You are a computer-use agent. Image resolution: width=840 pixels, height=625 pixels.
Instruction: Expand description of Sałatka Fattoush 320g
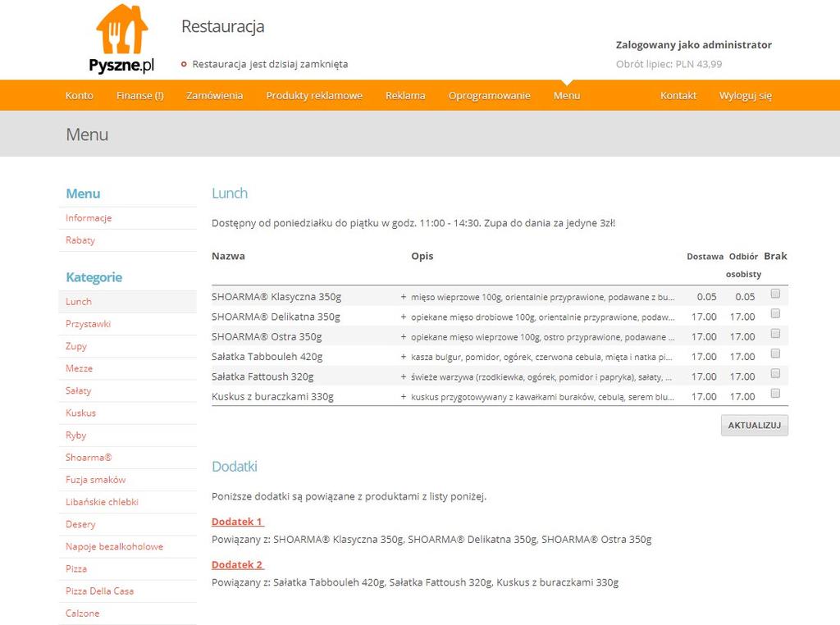coord(404,376)
